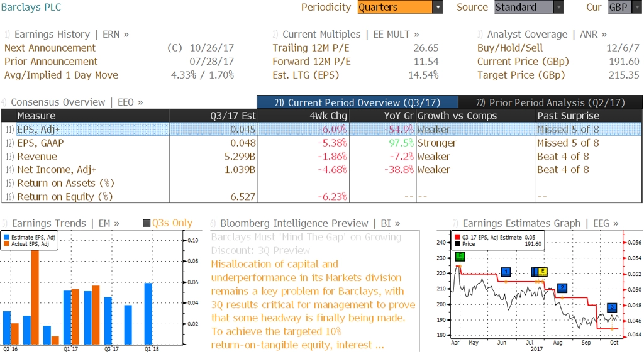Open the Barclays Mind The Gap preview headline

click(x=306, y=243)
